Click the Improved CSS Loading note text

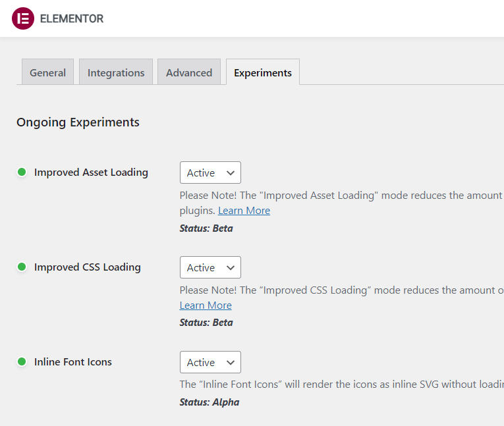click(342, 290)
